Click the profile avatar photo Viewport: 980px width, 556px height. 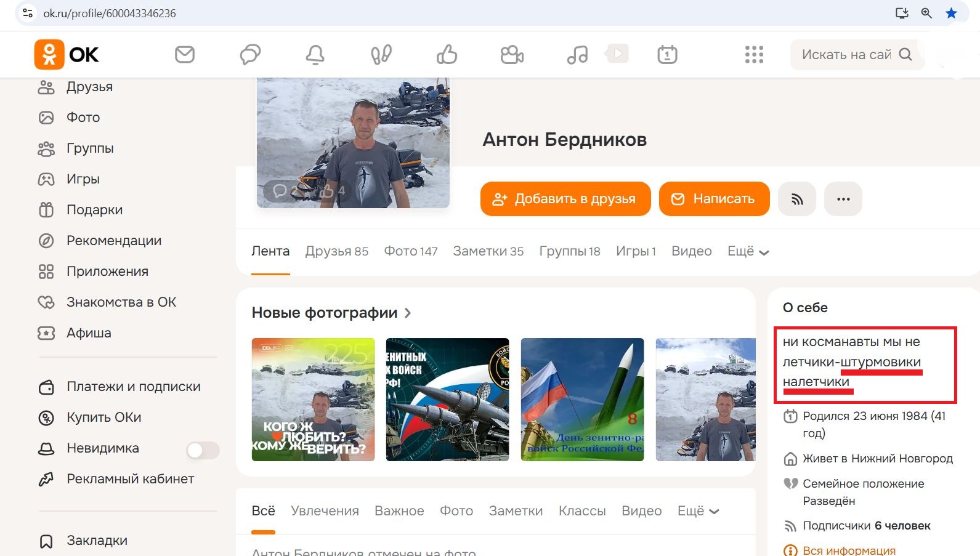(353, 143)
